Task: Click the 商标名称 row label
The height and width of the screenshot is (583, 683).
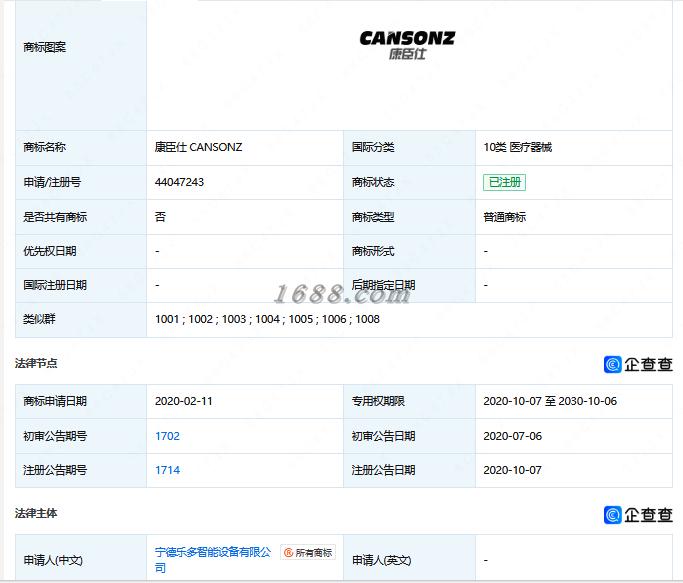Action: coord(44,147)
